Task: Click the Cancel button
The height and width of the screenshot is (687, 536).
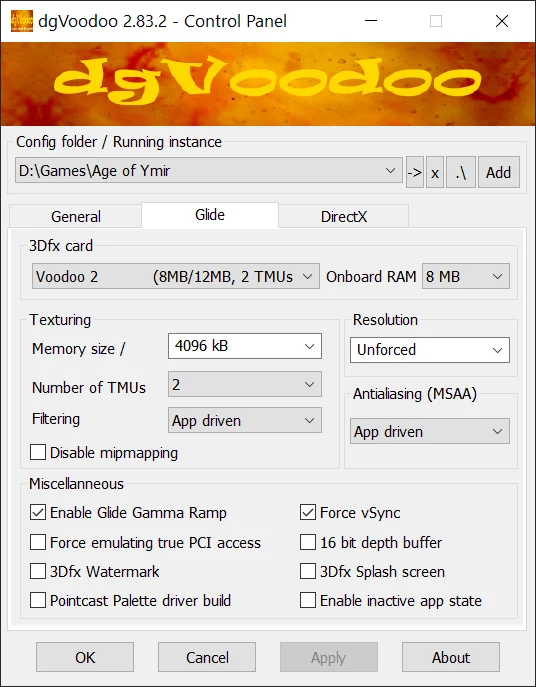Action: tap(207, 657)
